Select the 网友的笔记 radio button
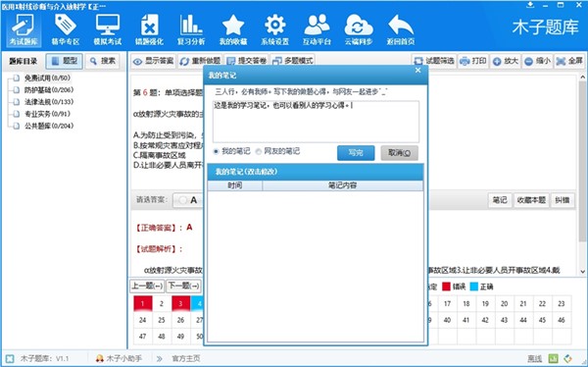588x367 pixels. (x=259, y=151)
